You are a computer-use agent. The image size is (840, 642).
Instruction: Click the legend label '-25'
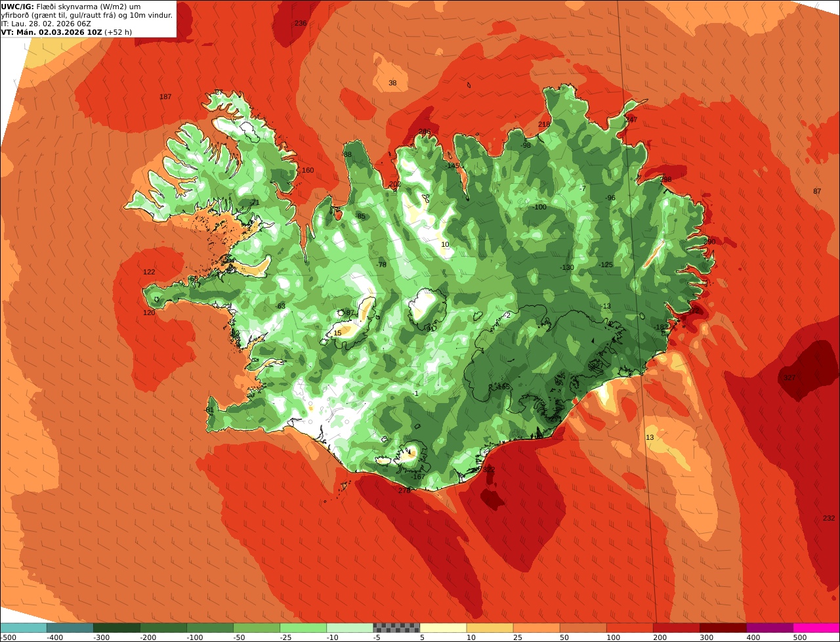[286, 637]
